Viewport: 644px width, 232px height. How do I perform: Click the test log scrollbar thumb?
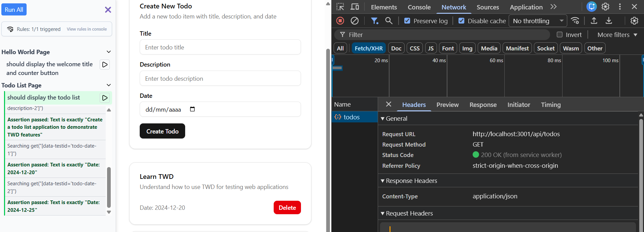click(109, 187)
